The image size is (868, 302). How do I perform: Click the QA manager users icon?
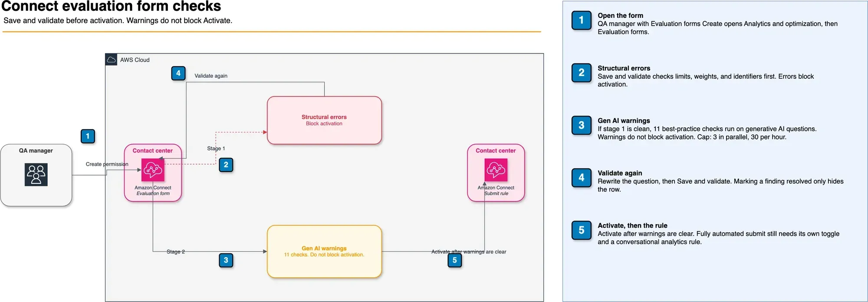(36, 175)
